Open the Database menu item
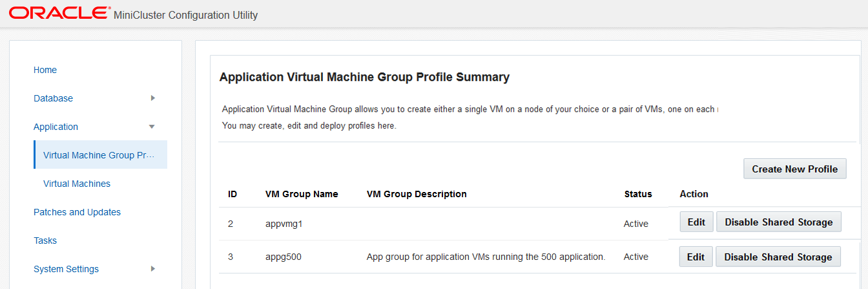Screen dimensions: 868x289 [x=53, y=98]
